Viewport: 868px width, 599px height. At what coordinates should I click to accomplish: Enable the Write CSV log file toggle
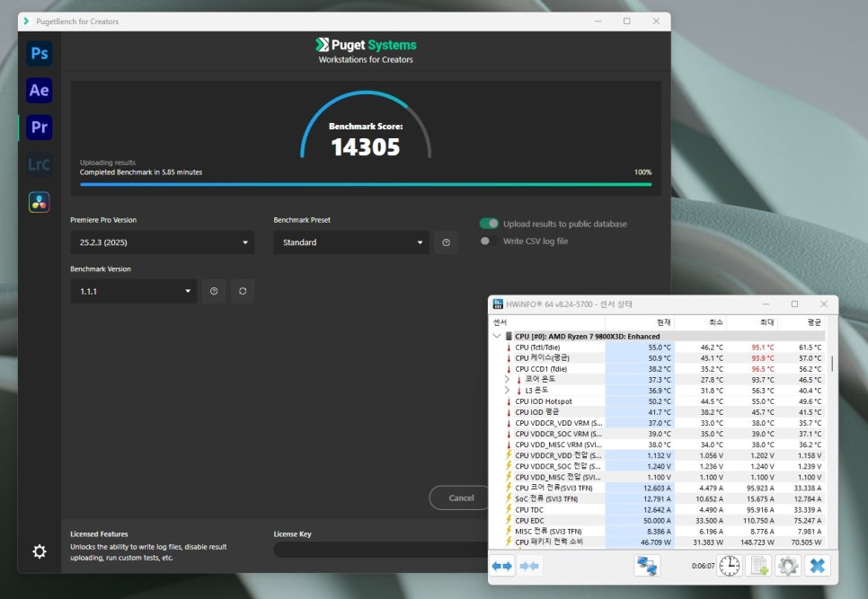coord(489,242)
